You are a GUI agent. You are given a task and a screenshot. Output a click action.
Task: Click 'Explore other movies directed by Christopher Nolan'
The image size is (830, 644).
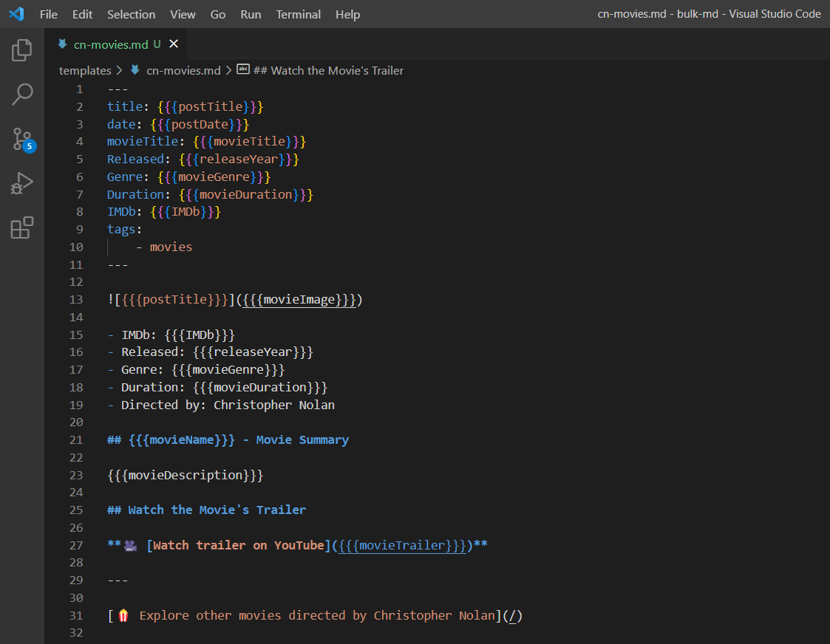point(317,615)
